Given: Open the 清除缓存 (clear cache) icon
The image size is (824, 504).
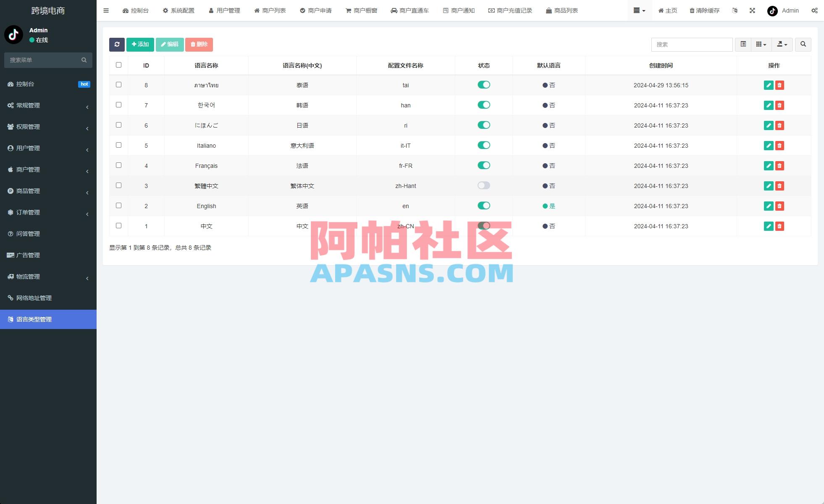Looking at the screenshot, I should coord(691,10).
